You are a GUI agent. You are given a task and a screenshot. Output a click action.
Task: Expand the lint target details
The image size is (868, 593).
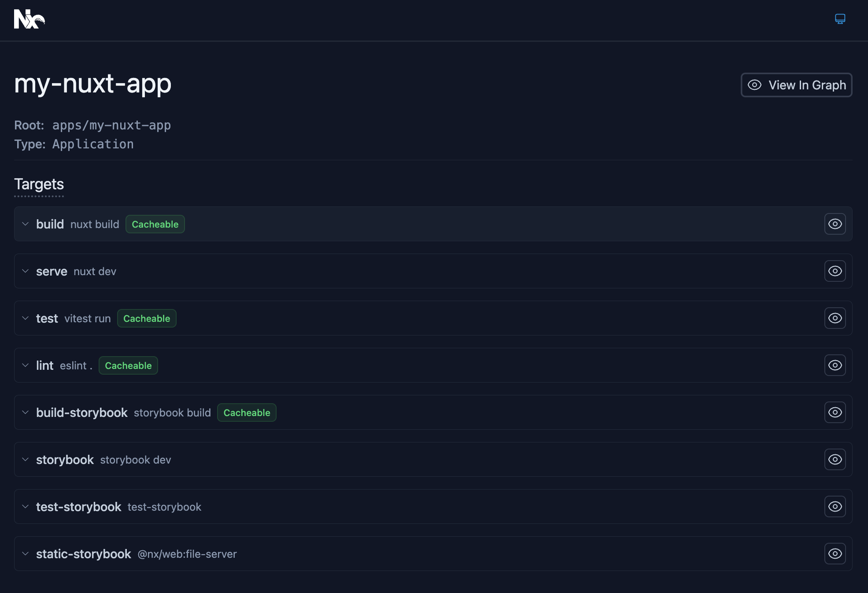click(x=25, y=365)
